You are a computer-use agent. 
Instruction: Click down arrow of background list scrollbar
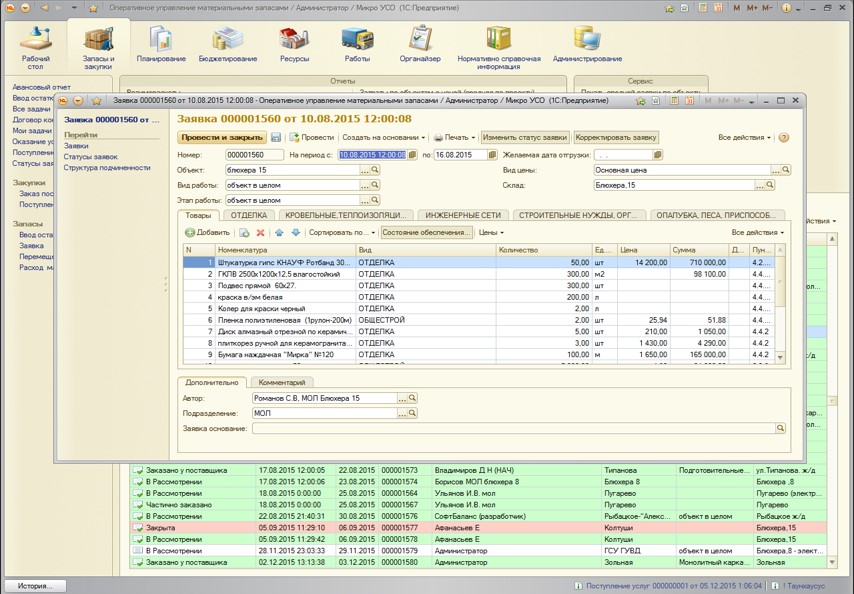[832, 562]
